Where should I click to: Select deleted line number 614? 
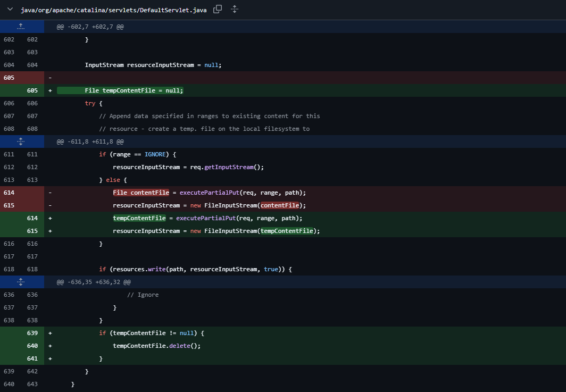(x=9, y=193)
